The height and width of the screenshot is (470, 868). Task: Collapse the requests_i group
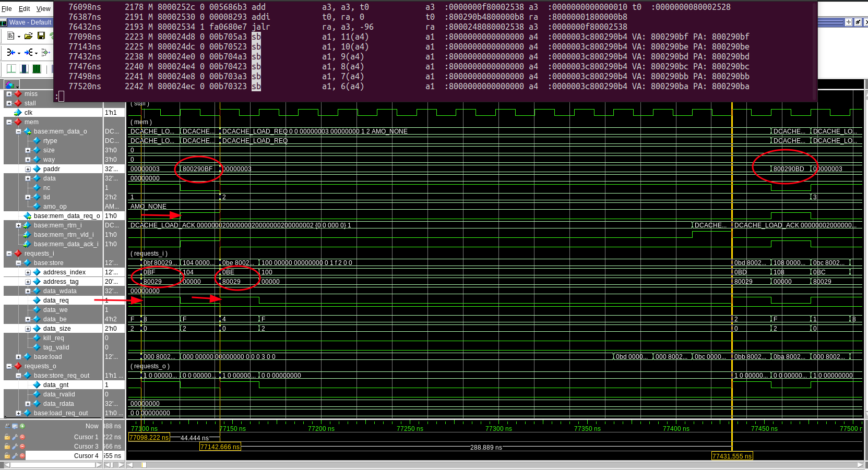(x=9, y=254)
